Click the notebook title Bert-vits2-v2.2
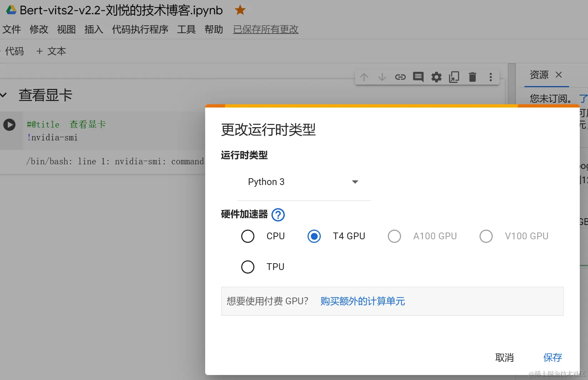The image size is (588, 380). click(121, 10)
